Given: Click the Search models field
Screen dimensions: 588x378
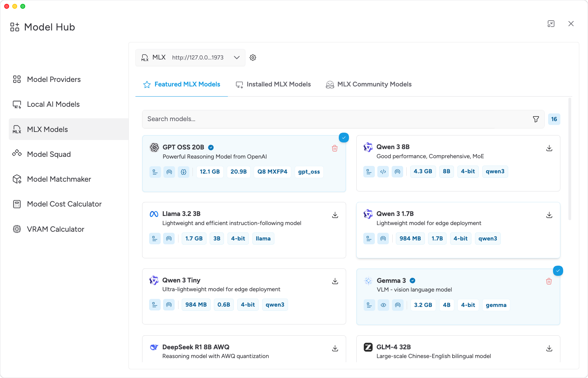Looking at the screenshot, I should [x=336, y=119].
